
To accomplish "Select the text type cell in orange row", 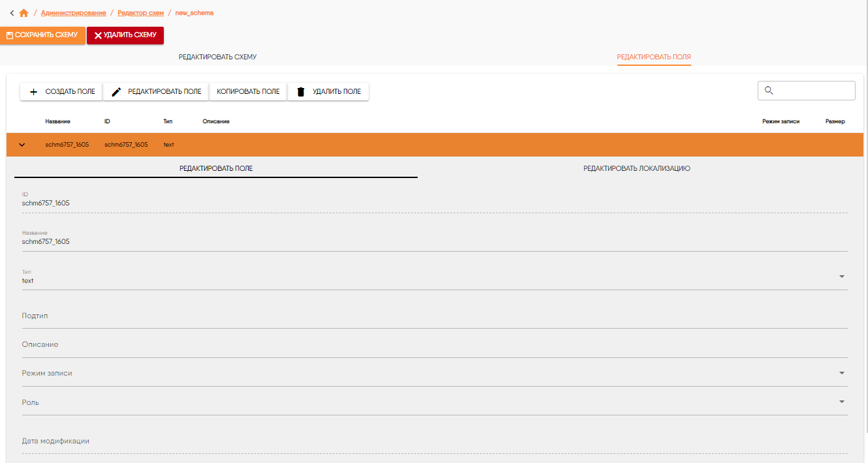I will point(168,145).
